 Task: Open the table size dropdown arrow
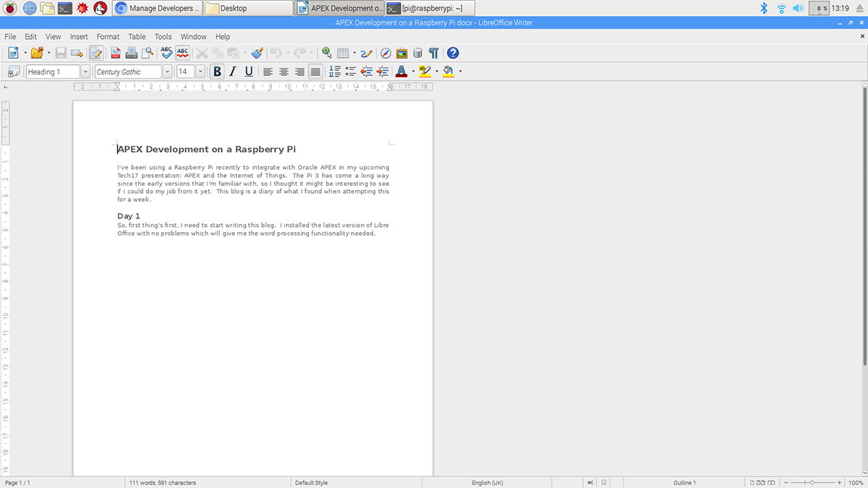(x=354, y=53)
